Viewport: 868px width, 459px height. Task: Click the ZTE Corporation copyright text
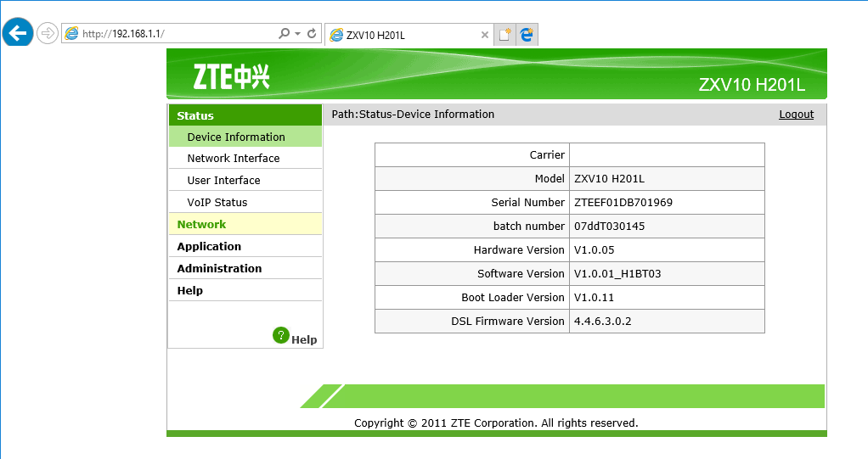click(496, 423)
